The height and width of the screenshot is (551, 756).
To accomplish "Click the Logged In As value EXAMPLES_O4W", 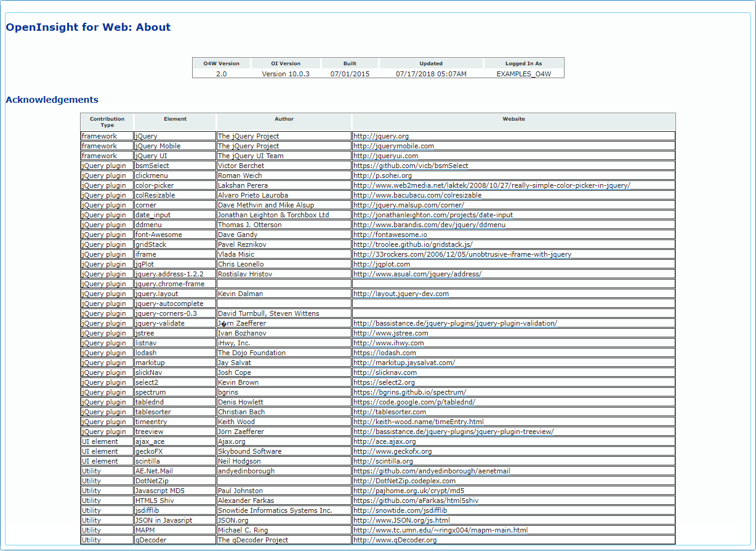I will pos(523,74).
